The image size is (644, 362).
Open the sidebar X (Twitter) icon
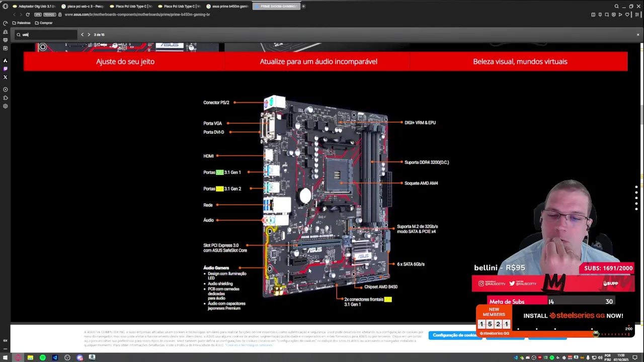pos(6,77)
